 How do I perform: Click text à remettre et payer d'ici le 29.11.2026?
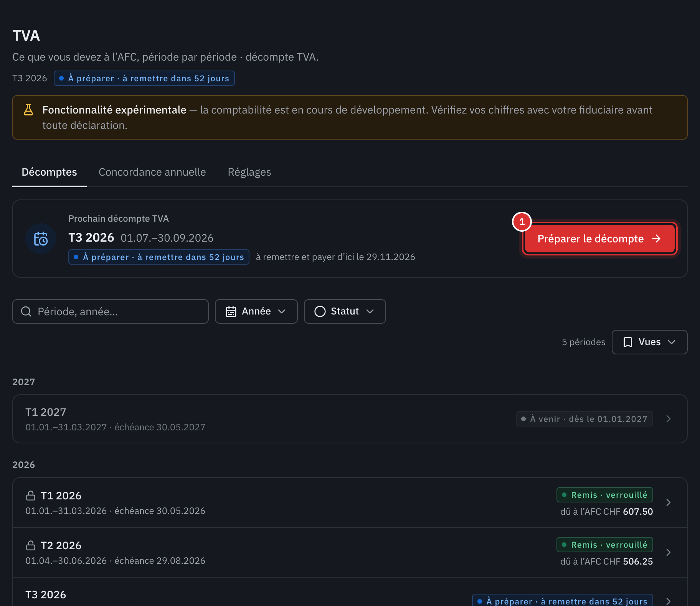tap(335, 257)
